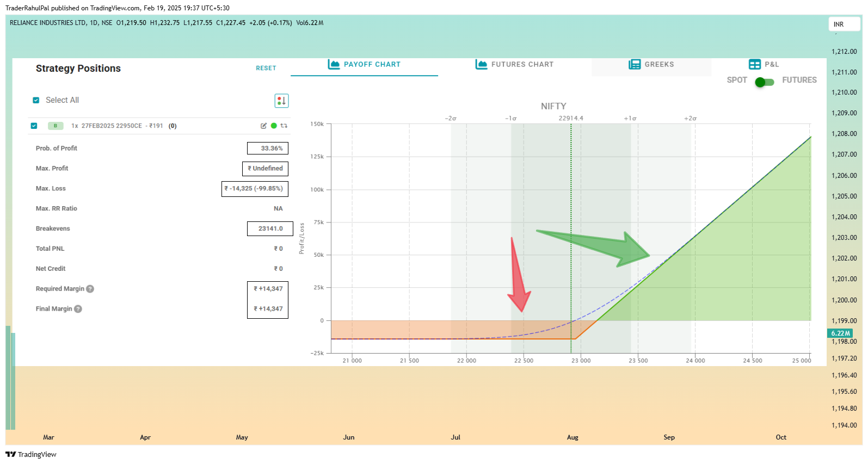Open the Required Margin help icon
Image resolution: width=868 pixels, height=464 pixels.
[x=90, y=289]
